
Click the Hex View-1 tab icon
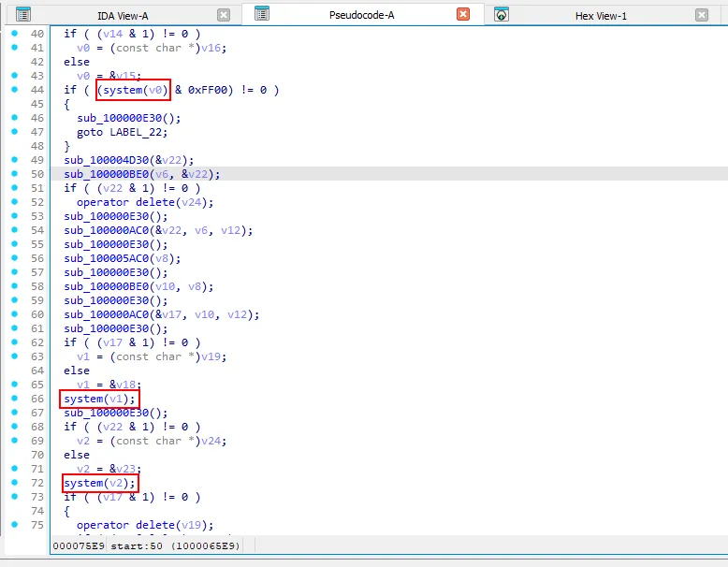[502, 15]
